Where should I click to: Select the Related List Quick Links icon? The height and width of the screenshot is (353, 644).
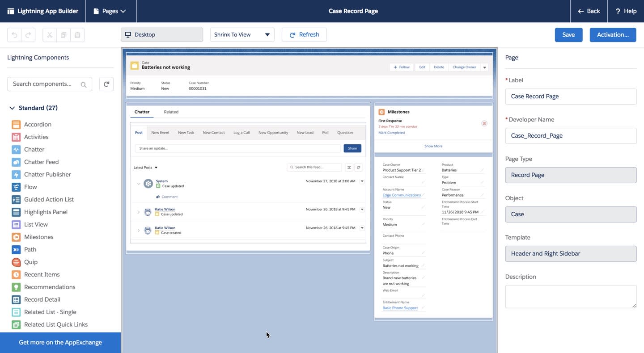16,325
